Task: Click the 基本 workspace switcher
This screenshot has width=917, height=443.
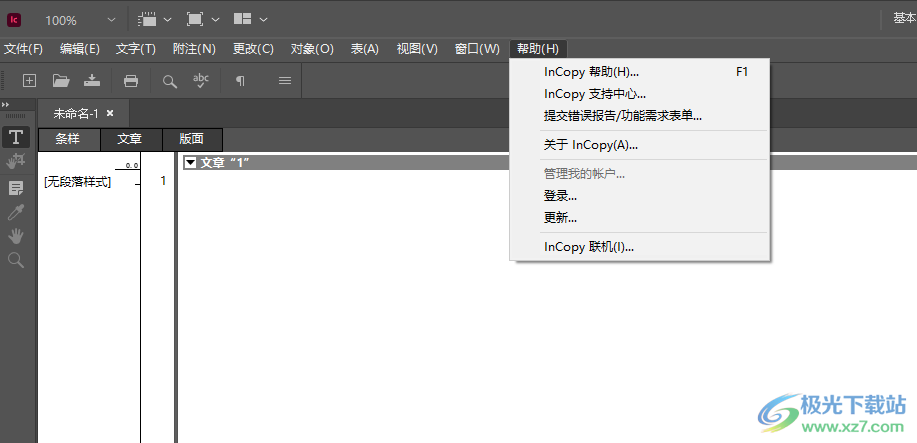Action: pos(904,19)
